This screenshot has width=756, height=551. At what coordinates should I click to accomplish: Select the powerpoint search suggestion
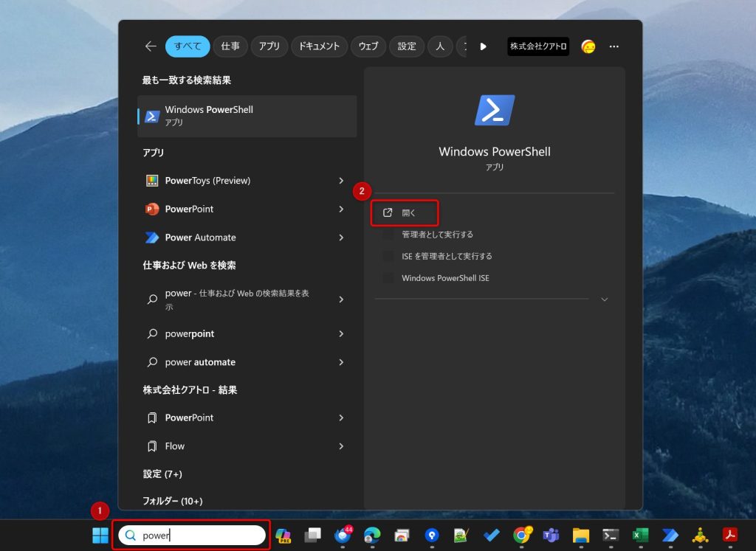click(x=247, y=334)
